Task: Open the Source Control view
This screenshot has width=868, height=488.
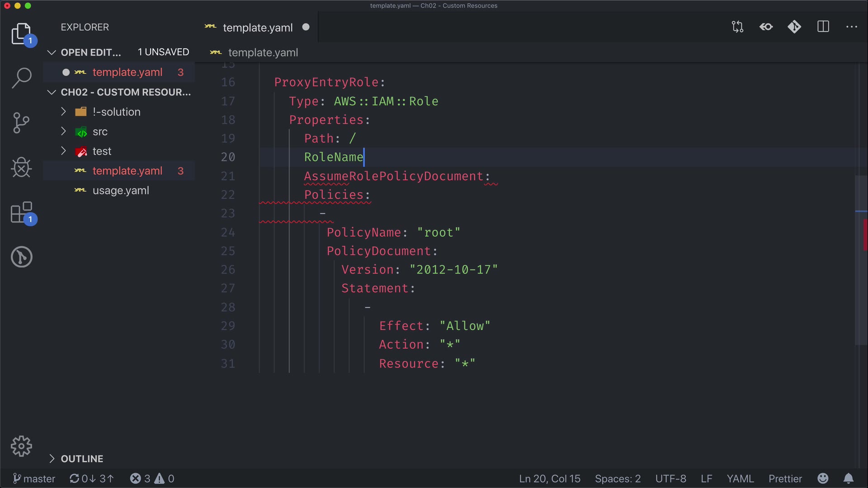Action: pos(21,123)
